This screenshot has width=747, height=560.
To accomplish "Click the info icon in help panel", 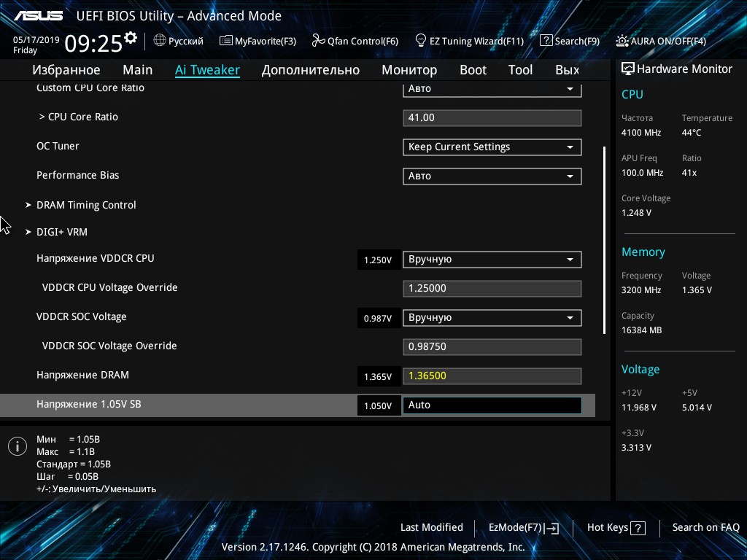I will 18,446.
